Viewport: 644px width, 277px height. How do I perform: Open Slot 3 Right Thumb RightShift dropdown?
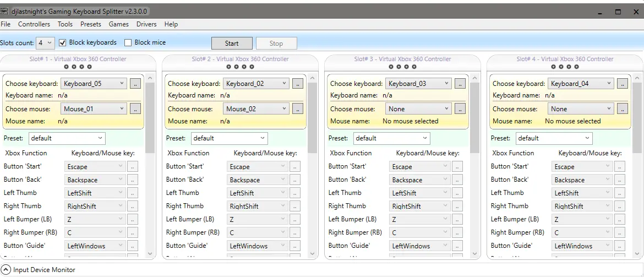[419, 207]
